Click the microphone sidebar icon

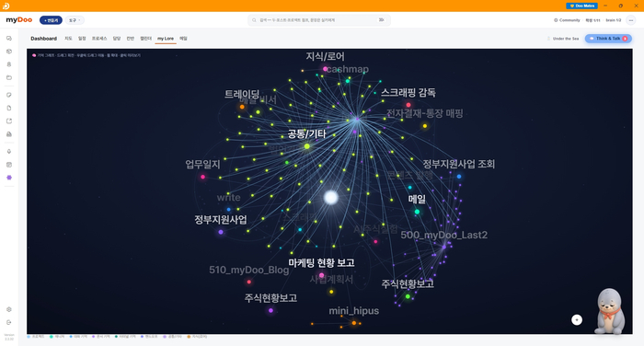pos(9,152)
